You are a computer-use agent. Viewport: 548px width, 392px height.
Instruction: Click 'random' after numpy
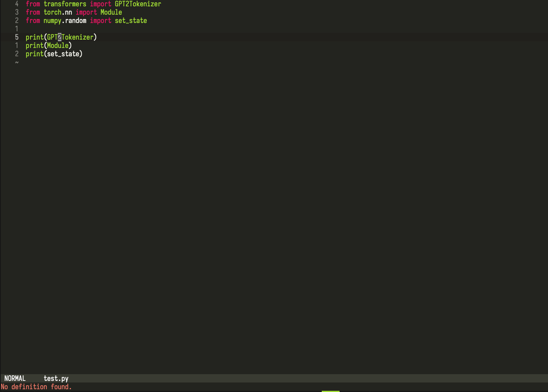click(76, 21)
